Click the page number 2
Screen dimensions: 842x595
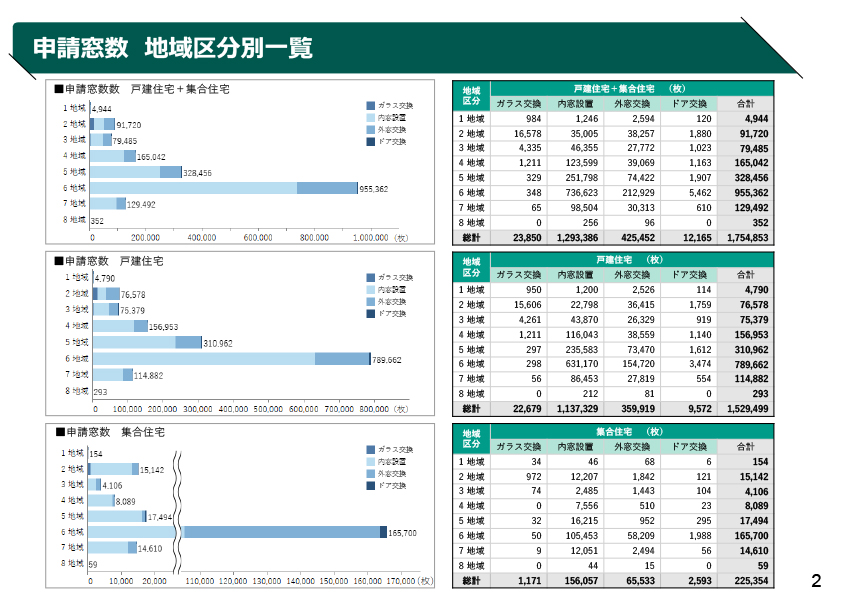[816, 580]
